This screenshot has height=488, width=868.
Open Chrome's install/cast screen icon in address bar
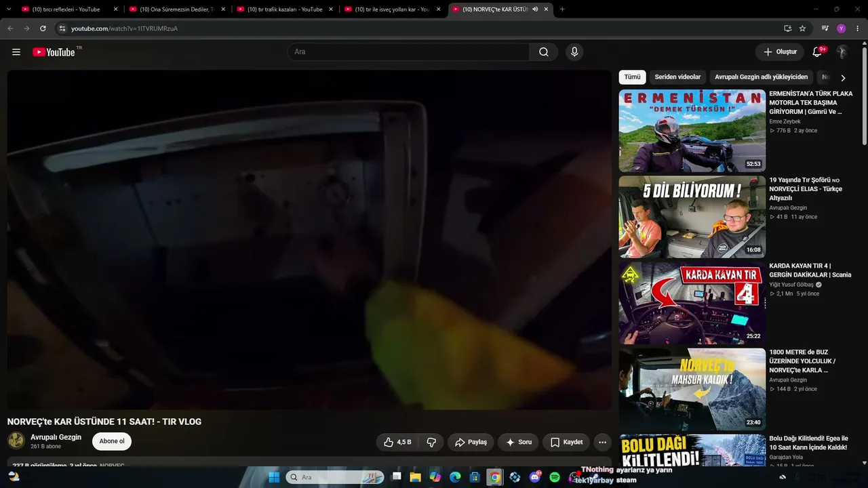[x=787, y=28]
